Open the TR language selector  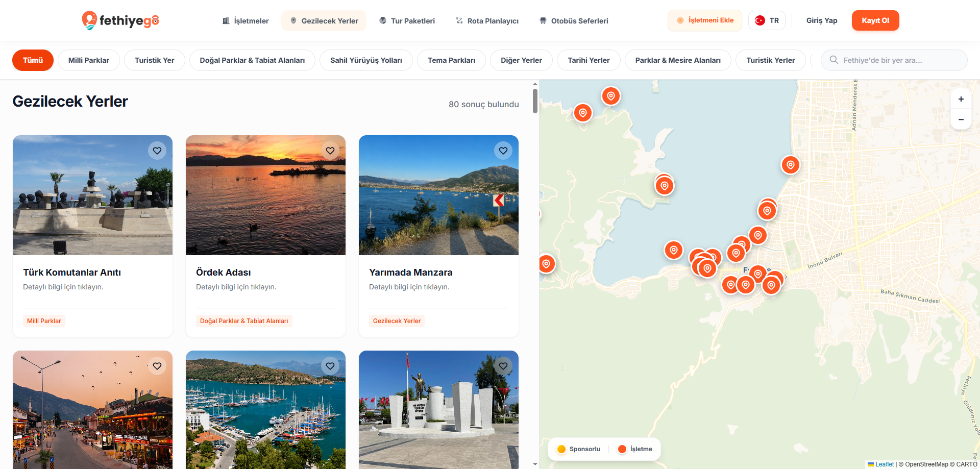point(767,20)
